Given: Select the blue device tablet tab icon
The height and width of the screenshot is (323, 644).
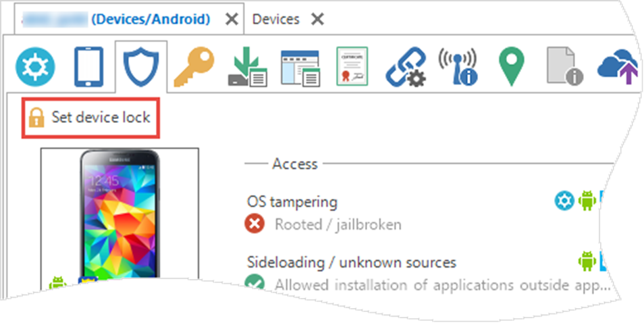Looking at the screenshot, I should (x=88, y=67).
